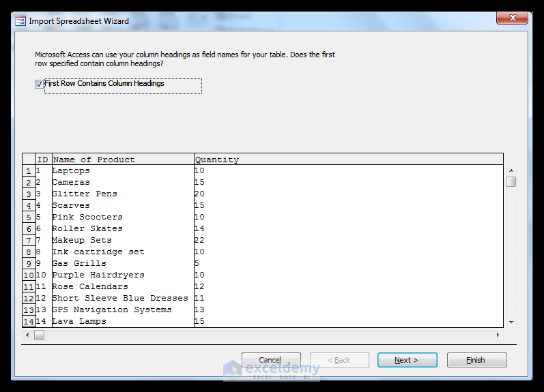The image size is (544, 392).
Task: Click the Purple Hairdryers cell
Action: 123,275
